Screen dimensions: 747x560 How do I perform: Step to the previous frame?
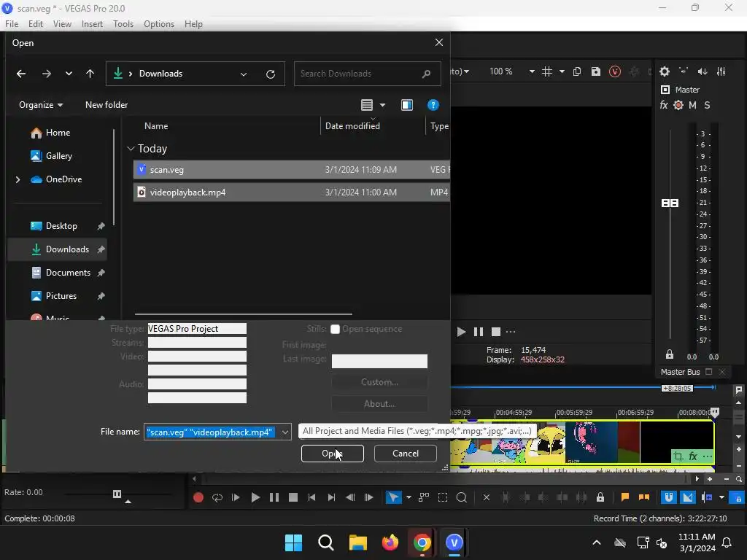click(350, 497)
